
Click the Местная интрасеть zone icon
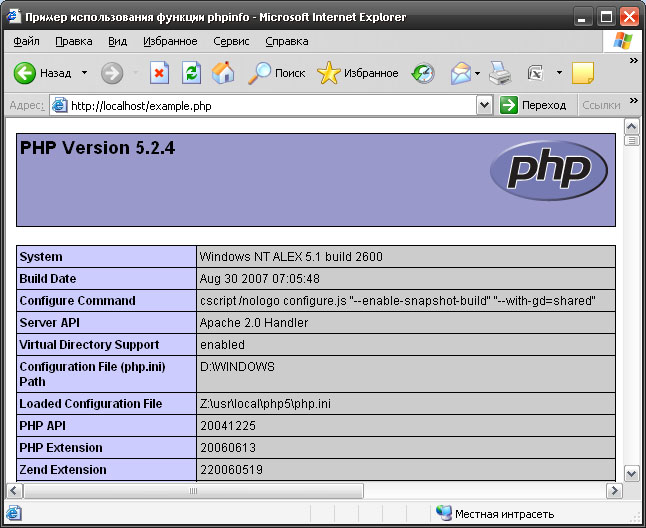(444, 513)
